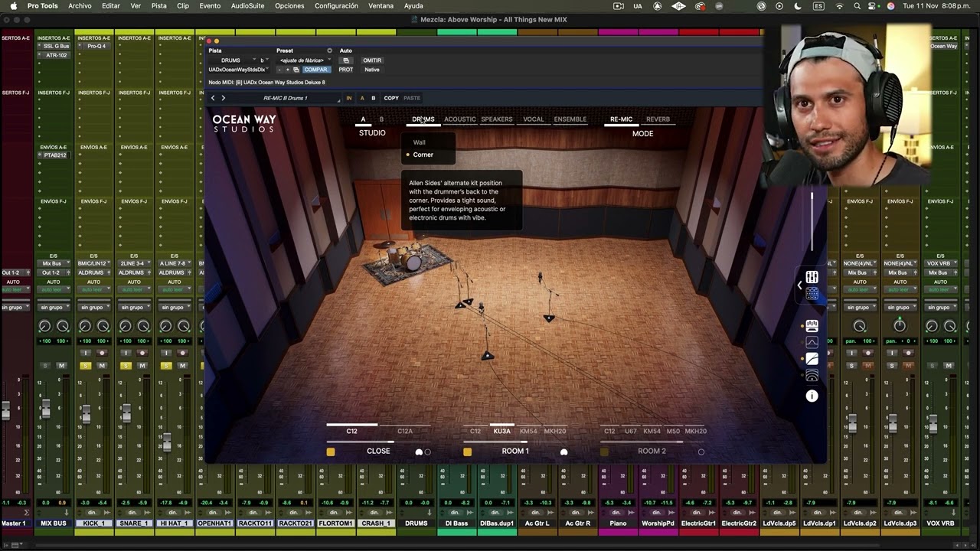Switch to REVERB mode
The image size is (980, 551).
click(x=658, y=119)
